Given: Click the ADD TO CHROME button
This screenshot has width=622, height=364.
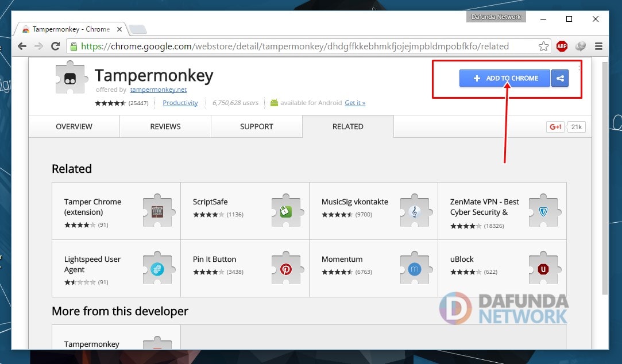Looking at the screenshot, I should coord(505,79).
